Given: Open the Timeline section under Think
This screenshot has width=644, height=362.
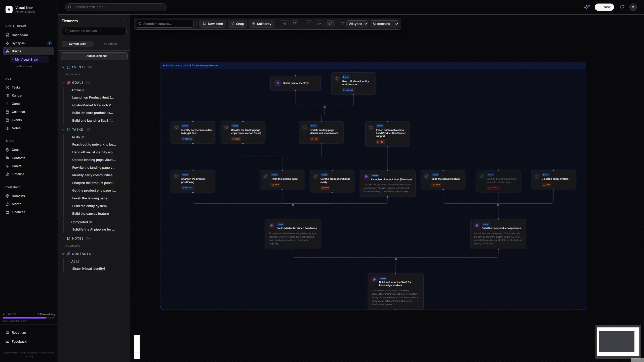Looking at the screenshot, I should (18, 174).
